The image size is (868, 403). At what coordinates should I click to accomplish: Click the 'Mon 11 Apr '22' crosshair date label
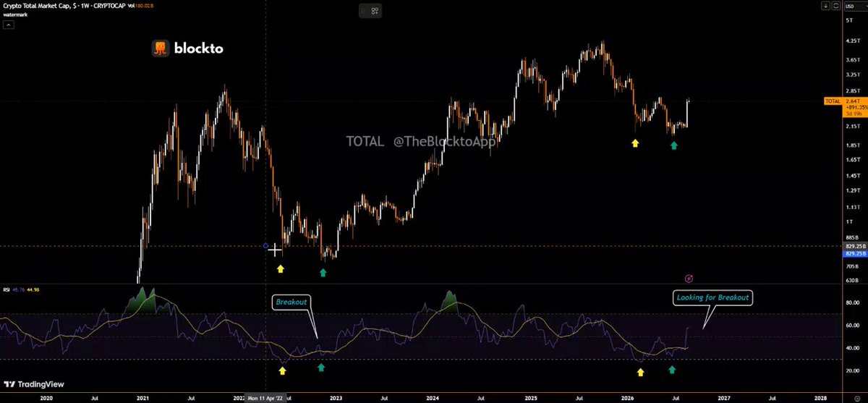coord(266,398)
